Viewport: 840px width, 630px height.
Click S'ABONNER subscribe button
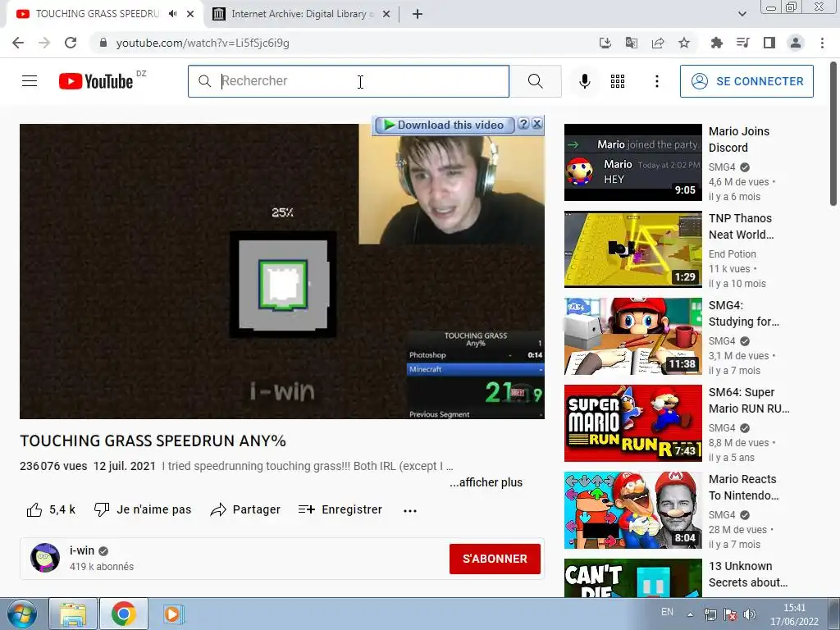(x=495, y=559)
